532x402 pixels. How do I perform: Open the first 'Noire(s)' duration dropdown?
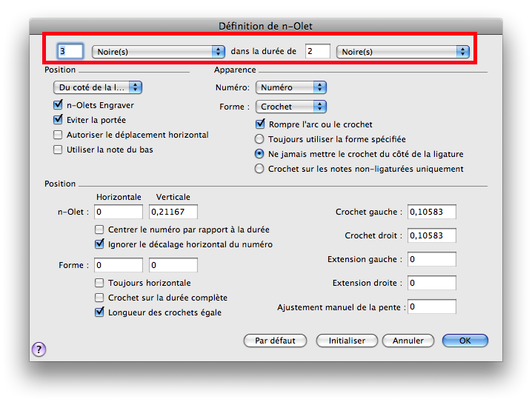coord(158,51)
